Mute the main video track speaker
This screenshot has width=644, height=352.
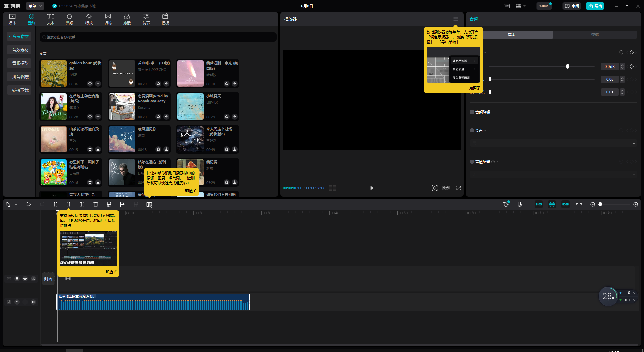(x=33, y=279)
